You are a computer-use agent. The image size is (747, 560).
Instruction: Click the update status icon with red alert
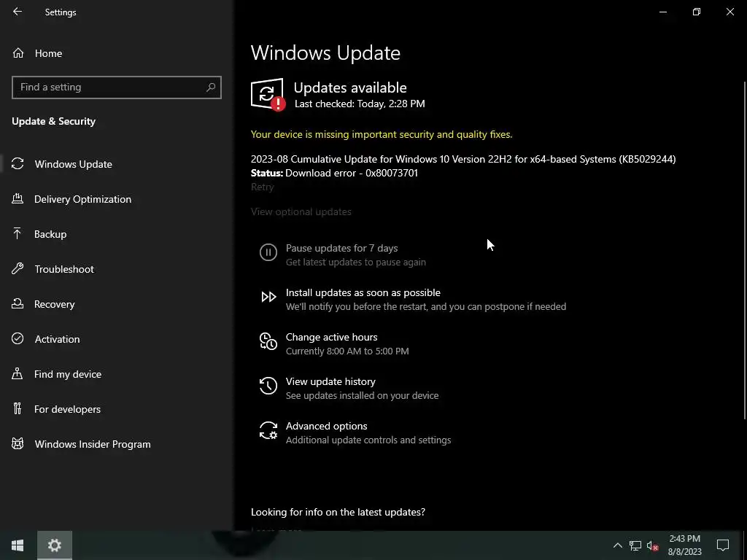coord(268,95)
